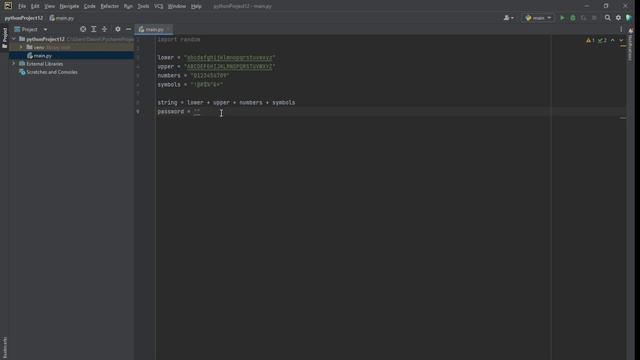Open the editor tabs more options menu
Viewport: 640px width, 360px height.
pyautogui.click(x=621, y=29)
